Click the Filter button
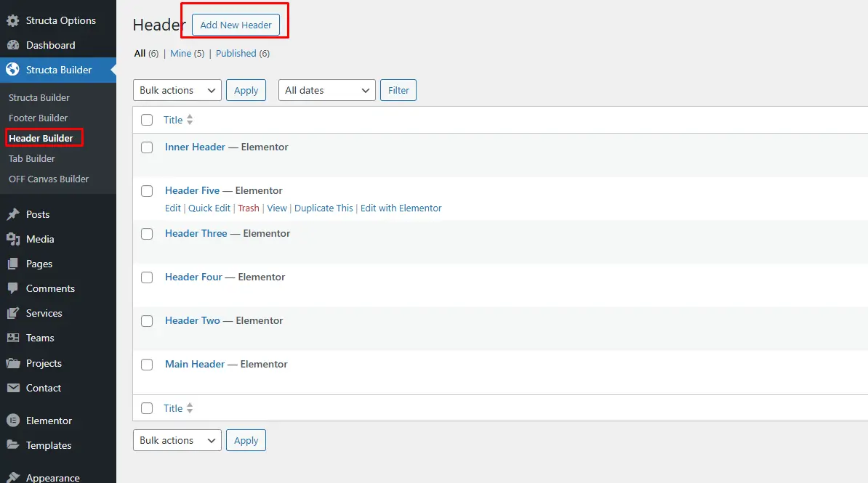This screenshot has width=868, height=483. (x=398, y=90)
